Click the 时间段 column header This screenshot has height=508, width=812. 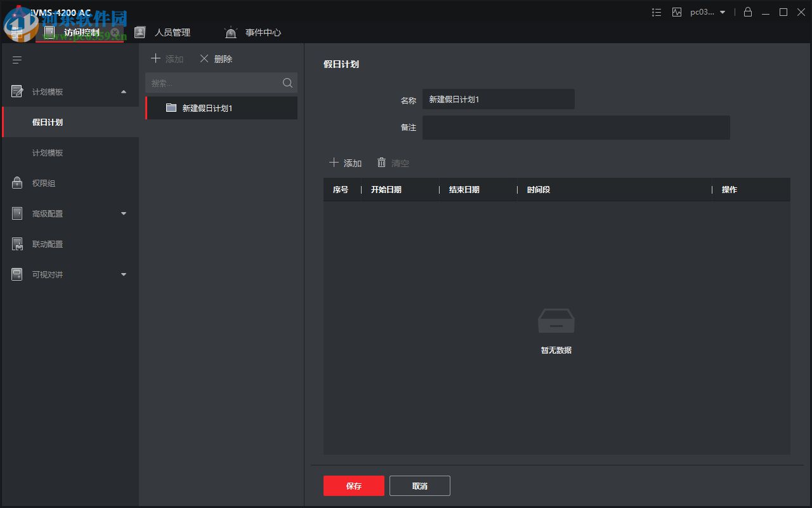click(x=539, y=189)
